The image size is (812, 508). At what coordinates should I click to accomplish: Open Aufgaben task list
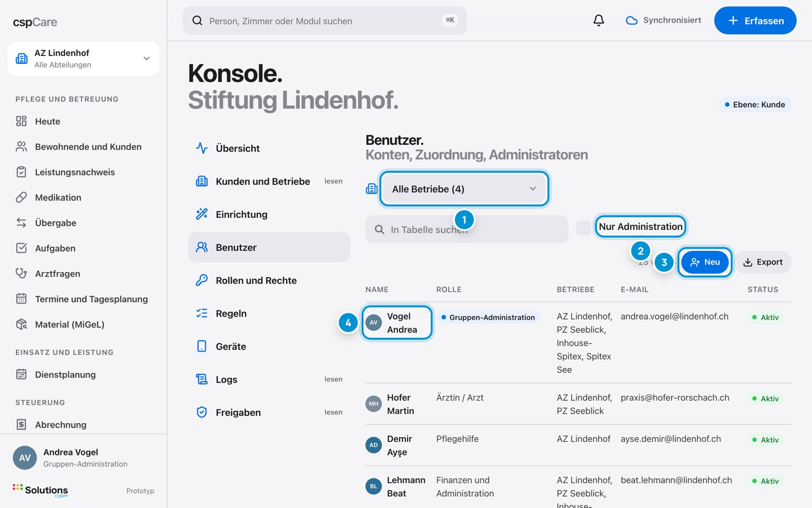84,248
